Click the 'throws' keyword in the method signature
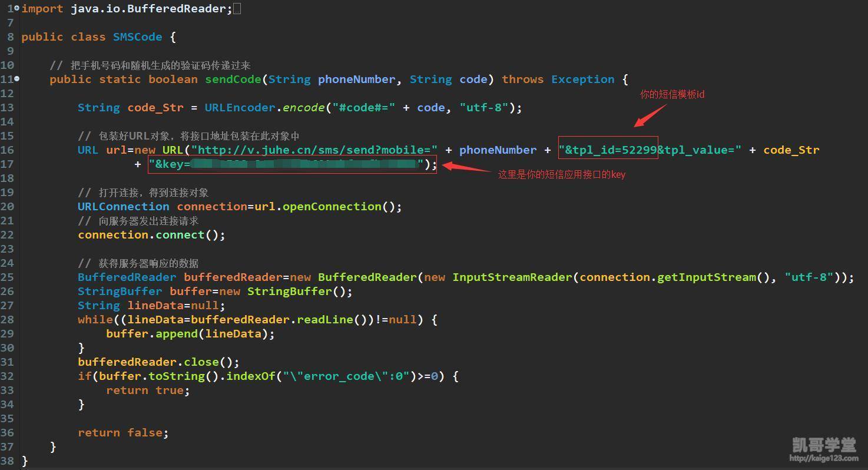868x470 pixels. (523, 80)
